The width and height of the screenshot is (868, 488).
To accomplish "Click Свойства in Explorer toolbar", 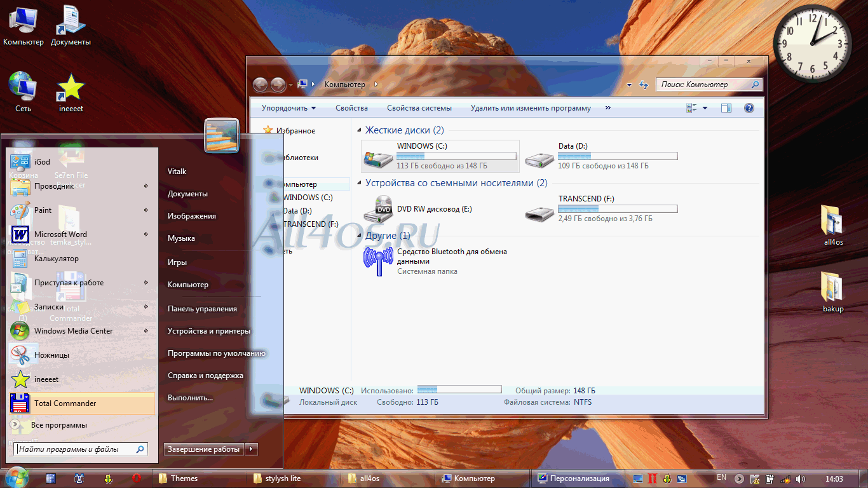I will [352, 108].
